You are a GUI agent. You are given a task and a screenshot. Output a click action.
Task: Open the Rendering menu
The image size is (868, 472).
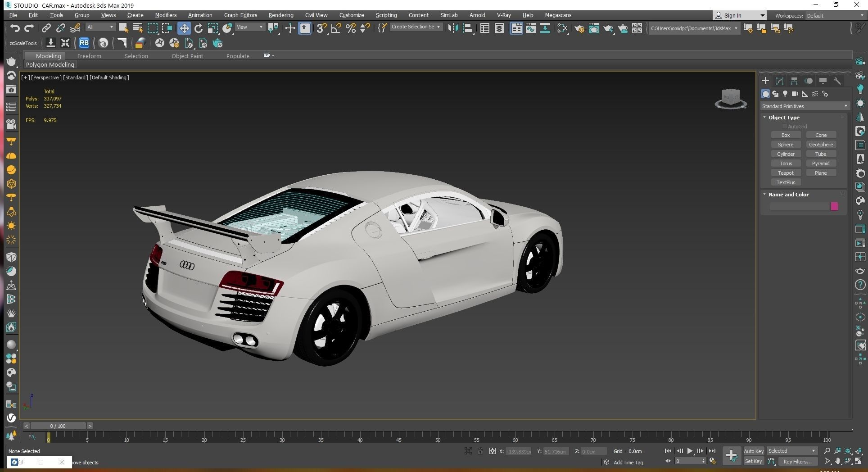(280, 15)
